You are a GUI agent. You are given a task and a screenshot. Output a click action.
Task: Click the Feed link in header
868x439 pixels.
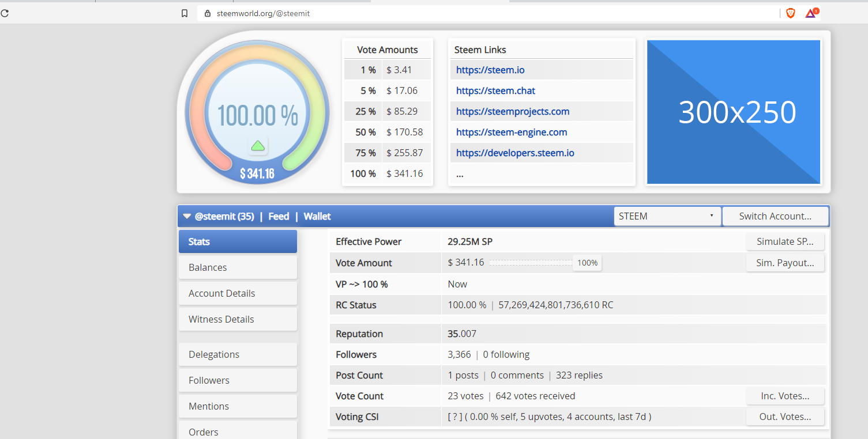(x=279, y=217)
